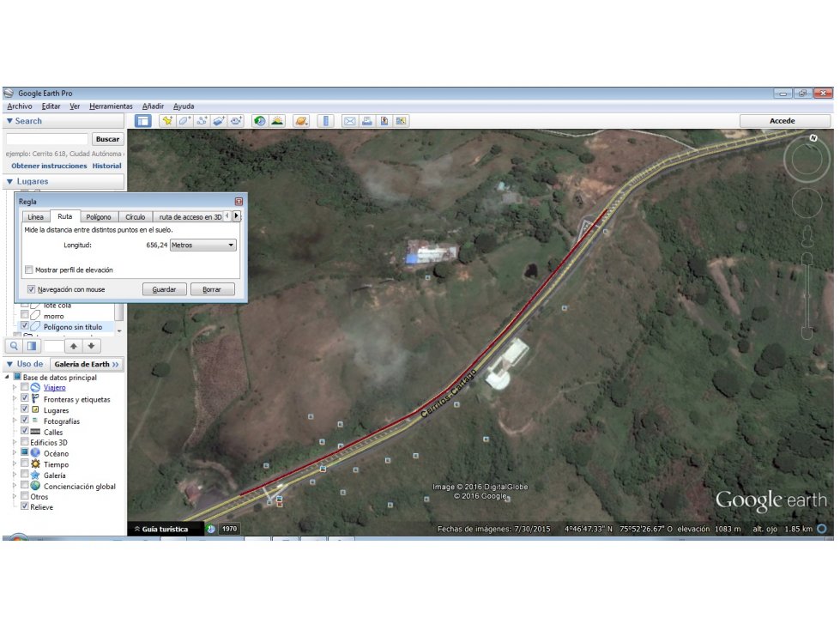
Task: Uncheck the Calles layer
Action: tap(25, 431)
